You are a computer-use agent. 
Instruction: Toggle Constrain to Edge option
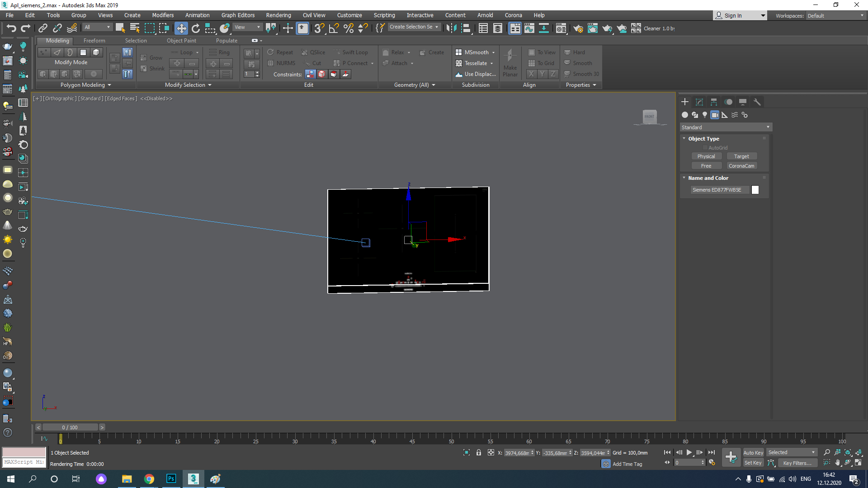[x=322, y=74]
